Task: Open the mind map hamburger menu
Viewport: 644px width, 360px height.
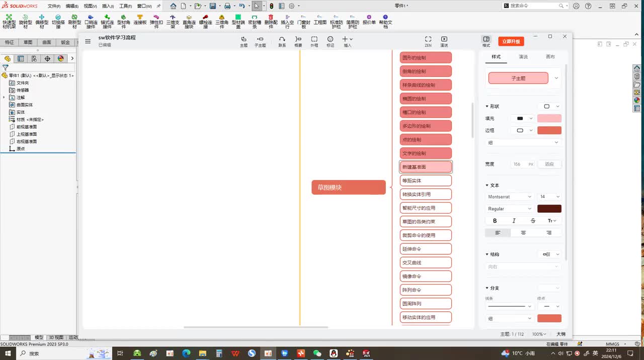Action: [88, 41]
